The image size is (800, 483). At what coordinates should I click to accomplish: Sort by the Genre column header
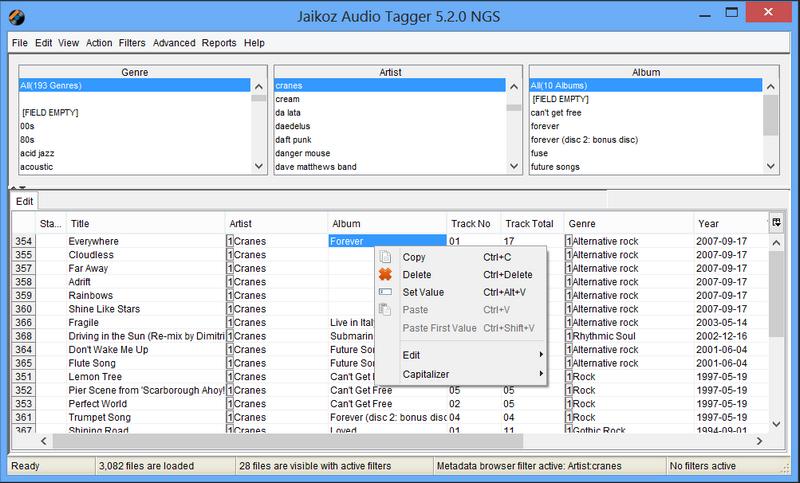click(x=629, y=223)
